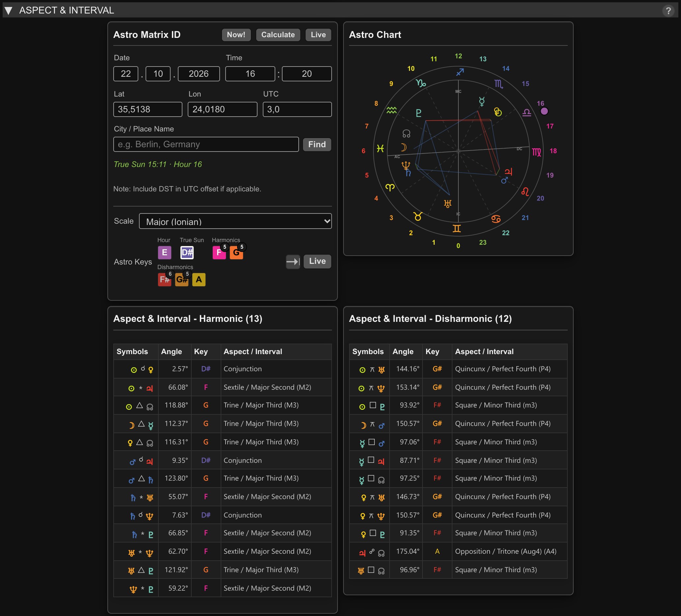Click the Opposition / Tritone (Aug4) row

tap(458, 551)
